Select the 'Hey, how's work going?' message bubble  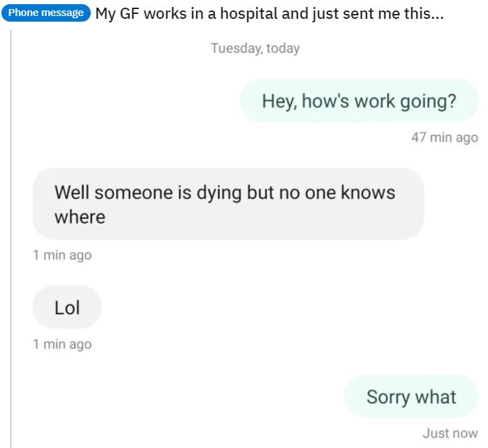359,100
